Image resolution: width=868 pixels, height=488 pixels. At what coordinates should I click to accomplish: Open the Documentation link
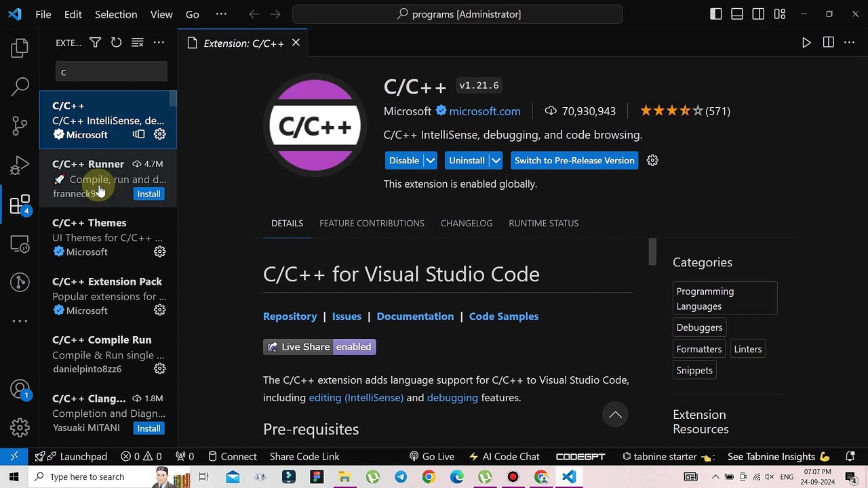(415, 317)
